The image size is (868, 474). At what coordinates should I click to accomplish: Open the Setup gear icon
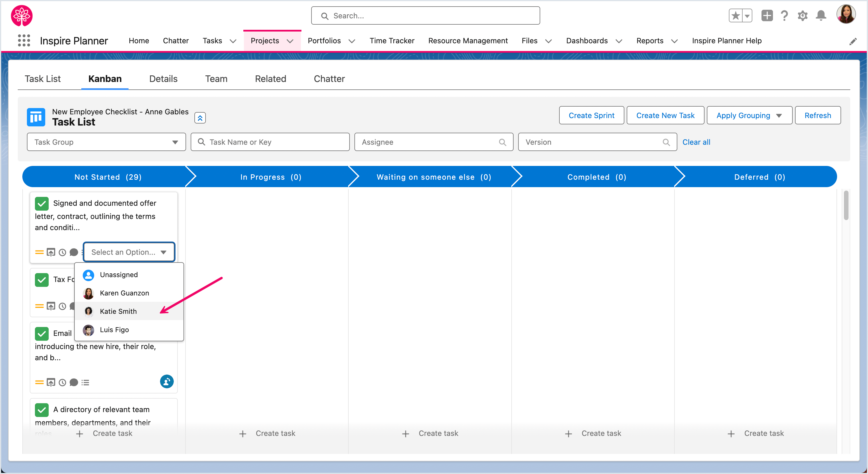pyautogui.click(x=803, y=15)
